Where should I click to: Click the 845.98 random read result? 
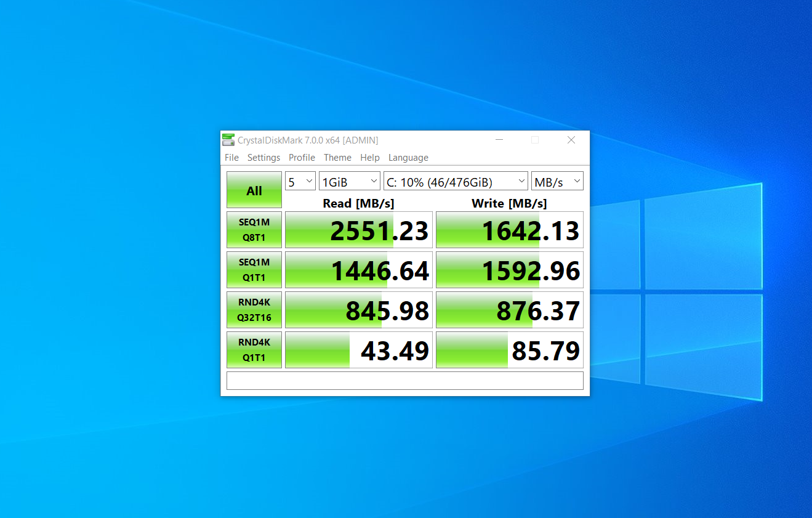pyautogui.click(x=359, y=310)
